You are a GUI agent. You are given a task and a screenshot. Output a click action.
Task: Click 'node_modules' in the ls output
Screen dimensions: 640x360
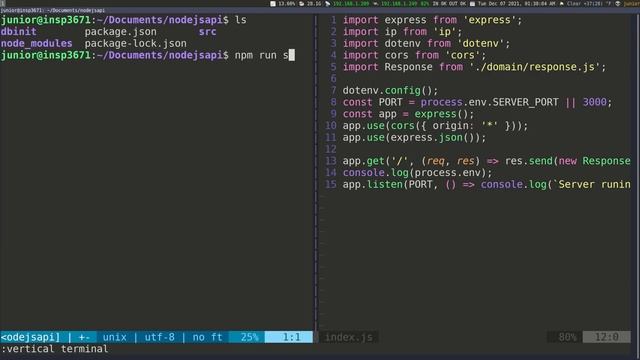point(36,43)
